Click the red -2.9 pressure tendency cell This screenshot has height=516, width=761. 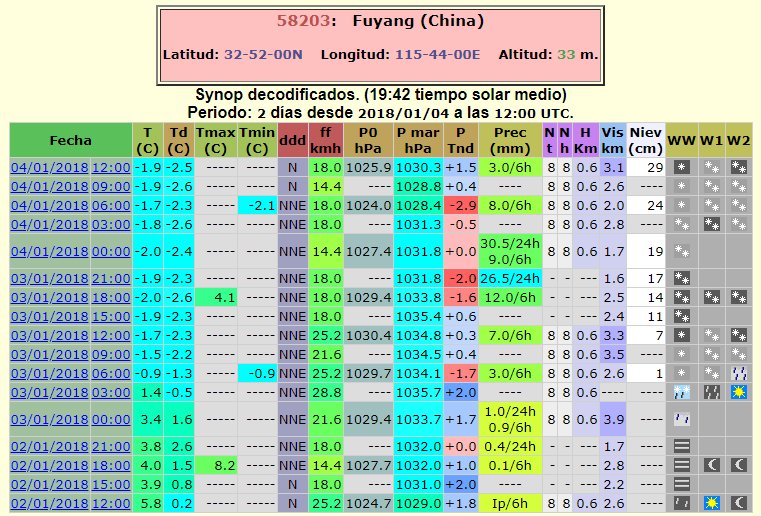pyautogui.click(x=460, y=204)
